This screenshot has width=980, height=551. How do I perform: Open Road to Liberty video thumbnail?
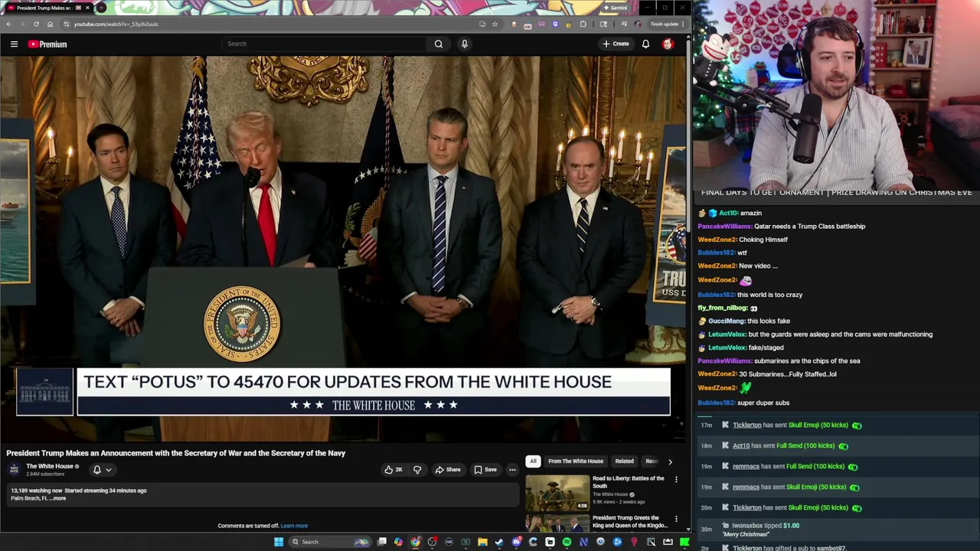[x=557, y=493]
